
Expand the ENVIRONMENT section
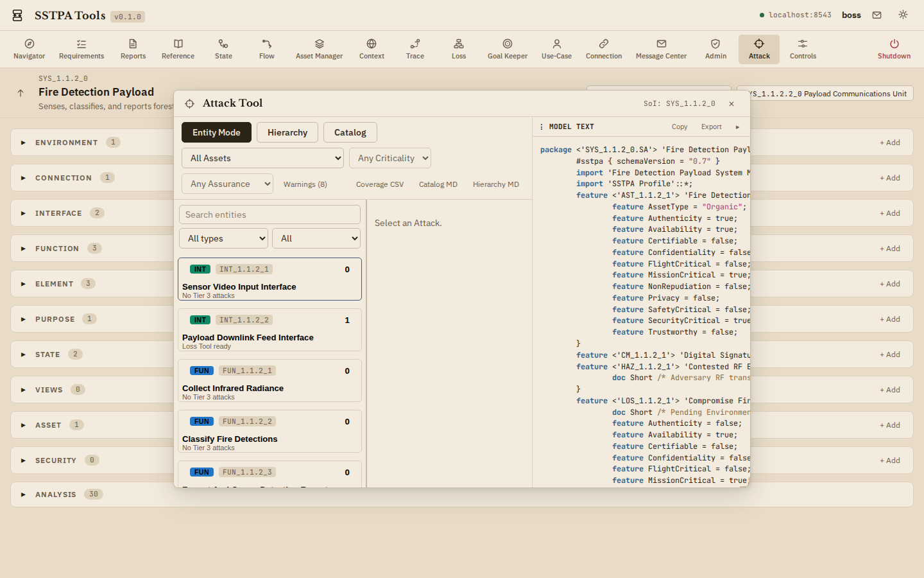tap(23, 143)
